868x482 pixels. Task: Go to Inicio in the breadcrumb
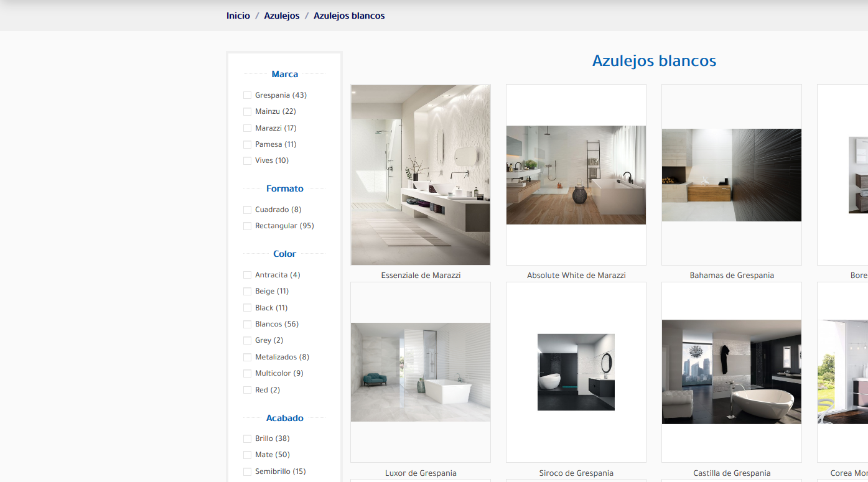click(x=238, y=16)
